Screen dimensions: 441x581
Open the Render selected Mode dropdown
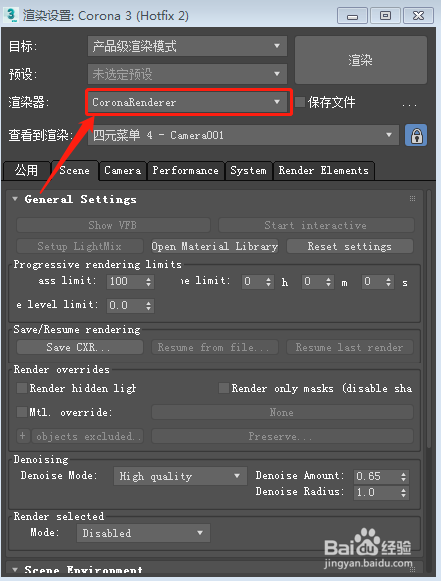click(143, 533)
